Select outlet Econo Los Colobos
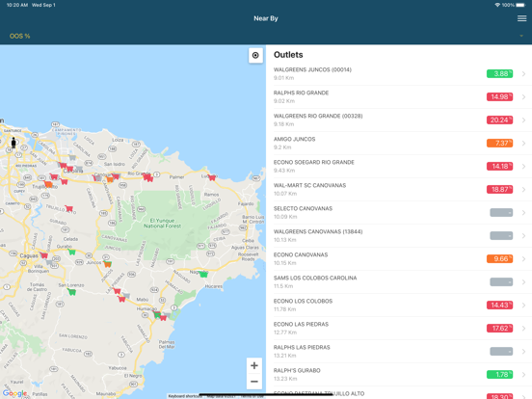This screenshot has height=399, width=532. pos(399,305)
